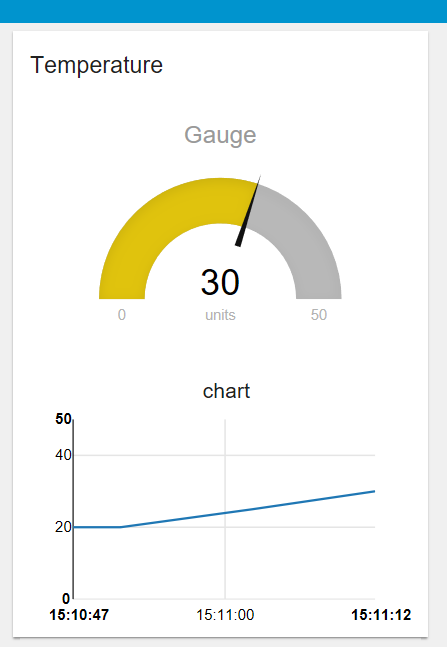Click the 15:11:00 time label
The width and height of the screenshot is (447, 647).
coord(225,615)
